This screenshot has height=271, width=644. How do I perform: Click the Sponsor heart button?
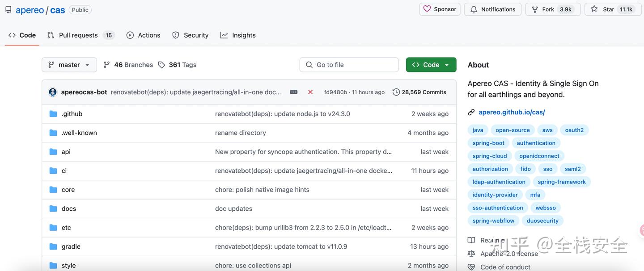(440, 9)
